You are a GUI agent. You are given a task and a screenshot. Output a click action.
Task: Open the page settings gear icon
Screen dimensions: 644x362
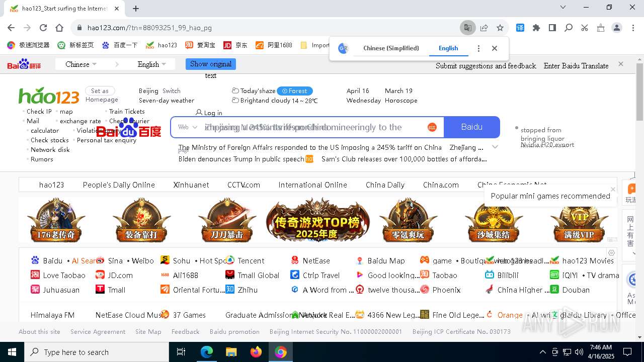pyautogui.click(x=611, y=253)
